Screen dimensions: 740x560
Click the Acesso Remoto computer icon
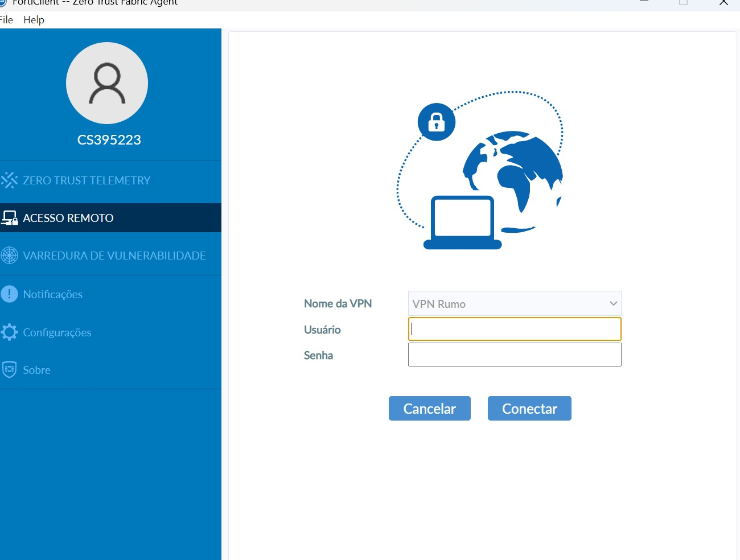coord(9,218)
